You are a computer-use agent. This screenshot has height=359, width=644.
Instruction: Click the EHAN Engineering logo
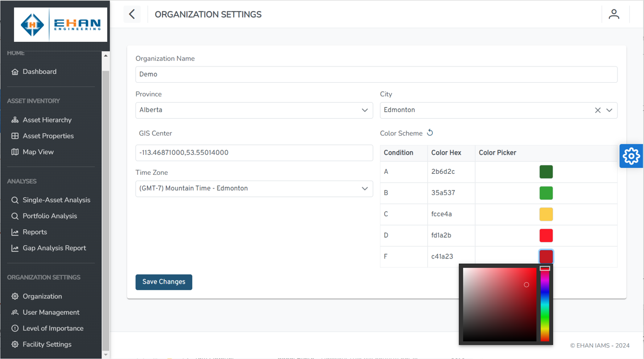[x=61, y=25]
